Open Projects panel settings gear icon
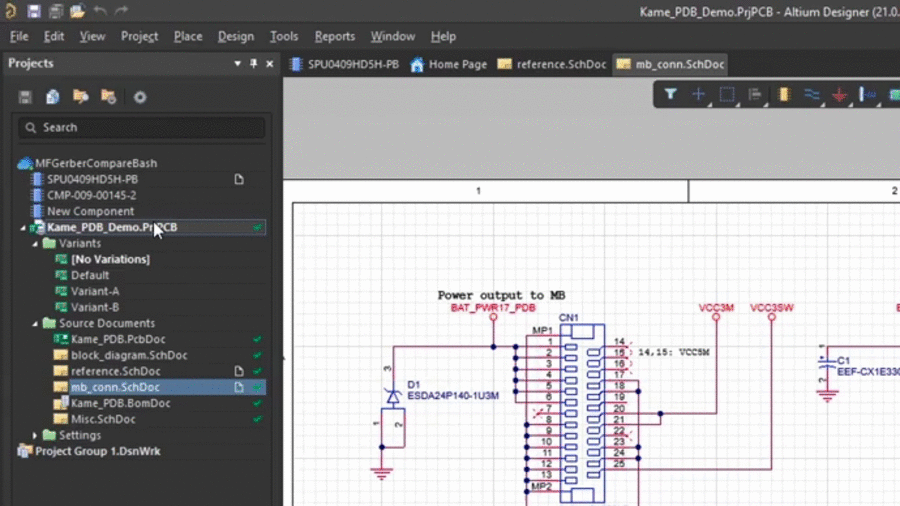Screen dimensions: 900x506 [x=140, y=97]
